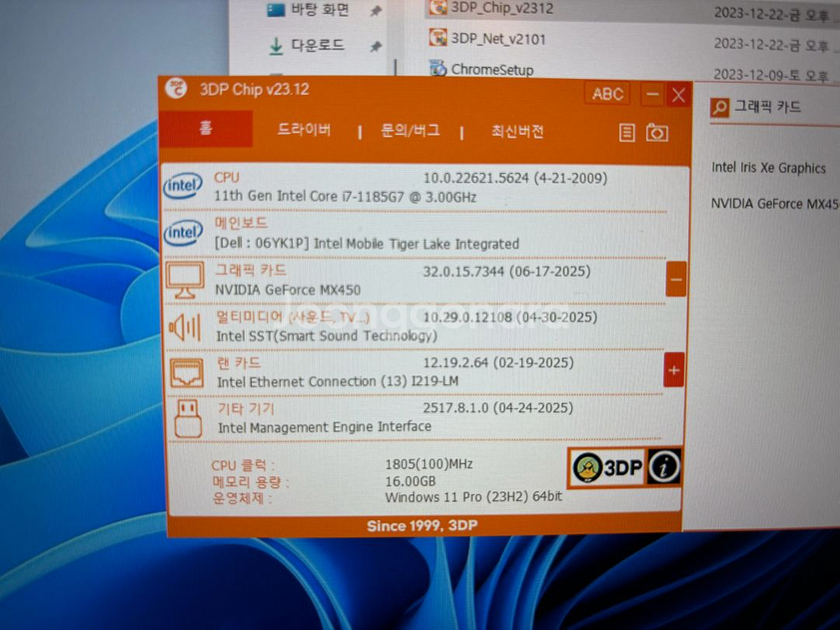The width and height of the screenshot is (840, 630).
Task: Click the Intel logo beside the CPU entry
Action: [x=183, y=186]
